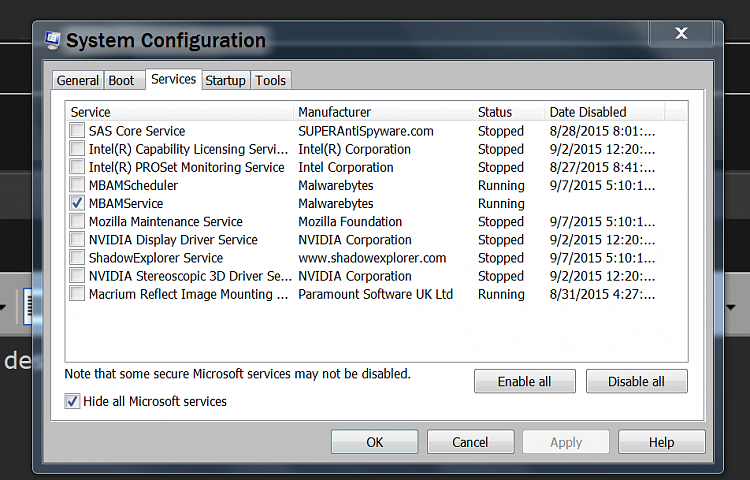Sort by the Date Disabled column header
750x480 pixels.
[x=605, y=112]
